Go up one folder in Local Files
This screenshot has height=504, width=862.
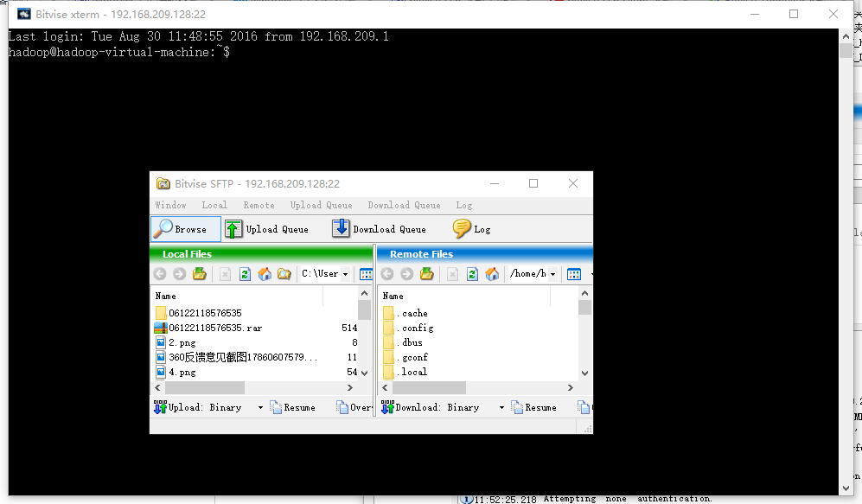(x=200, y=274)
